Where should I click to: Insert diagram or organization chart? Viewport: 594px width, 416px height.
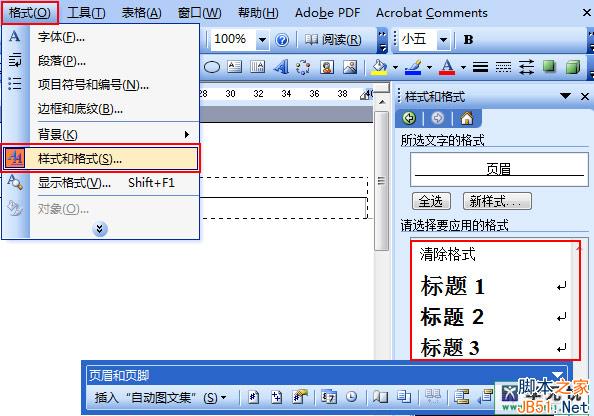303,67
